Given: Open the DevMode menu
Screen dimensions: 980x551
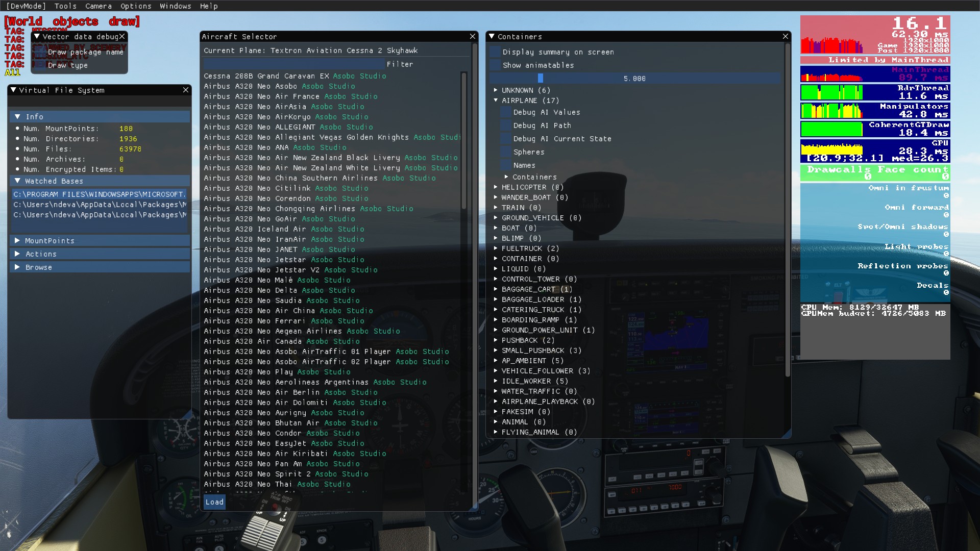Looking at the screenshot, I should (26, 6).
